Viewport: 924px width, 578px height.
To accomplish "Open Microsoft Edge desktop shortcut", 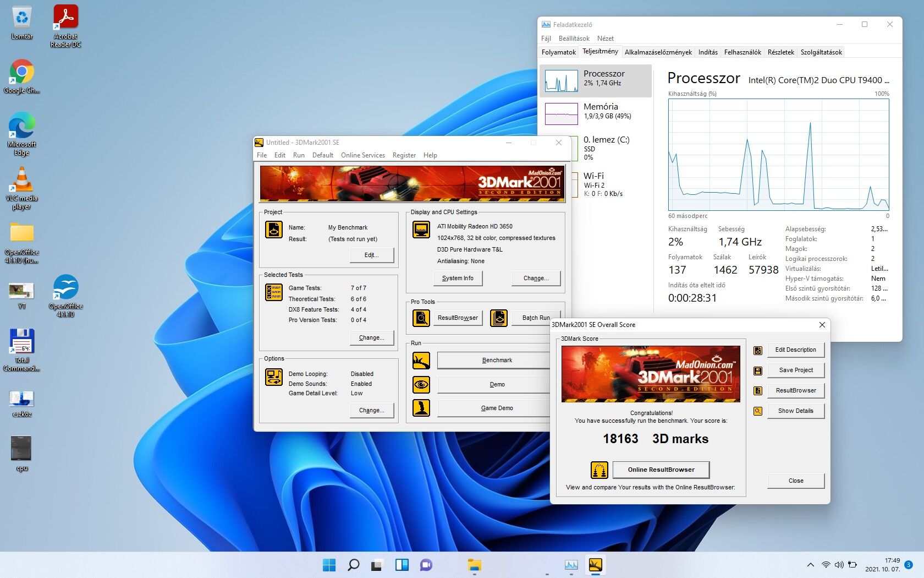I will [21, 134].
